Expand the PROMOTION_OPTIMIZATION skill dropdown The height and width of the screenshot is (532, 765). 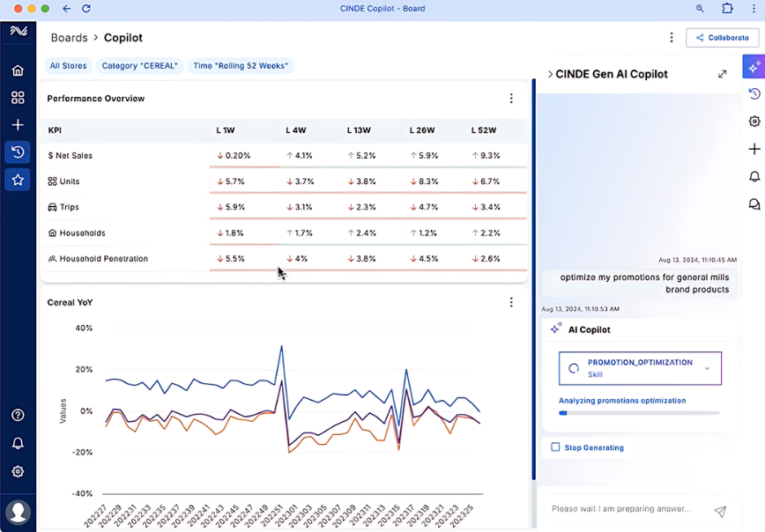(707, 369)
